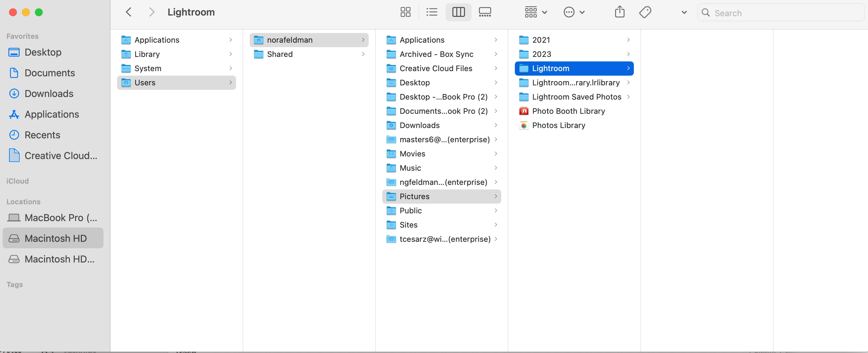
Task: Select the 2023 folder
Action: pos(541,54)
